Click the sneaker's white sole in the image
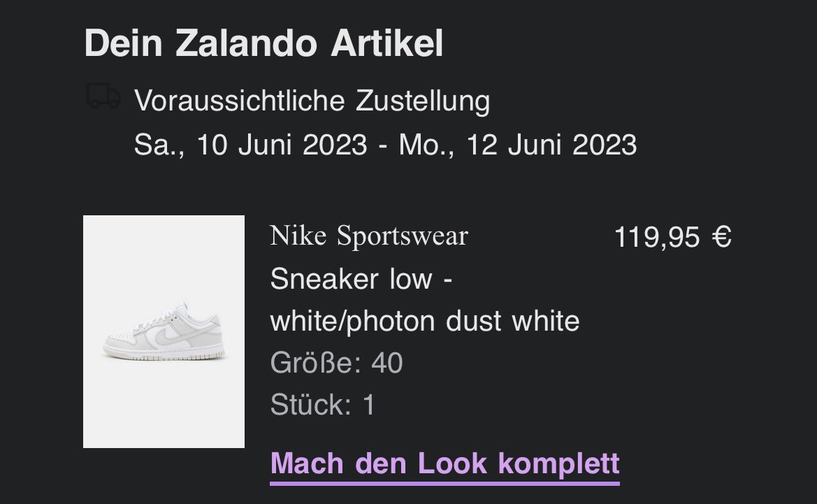This screenshot has height=504, width=817. coord(164,356)
